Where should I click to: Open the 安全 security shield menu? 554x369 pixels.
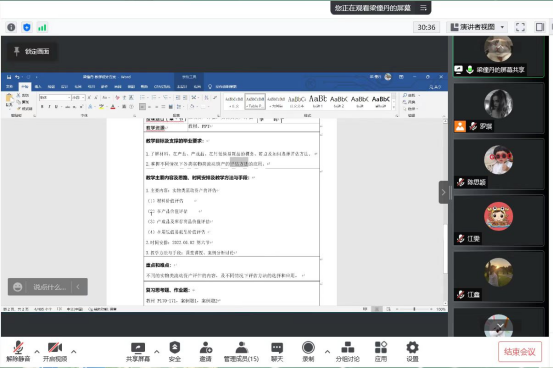tap(175, 352)
